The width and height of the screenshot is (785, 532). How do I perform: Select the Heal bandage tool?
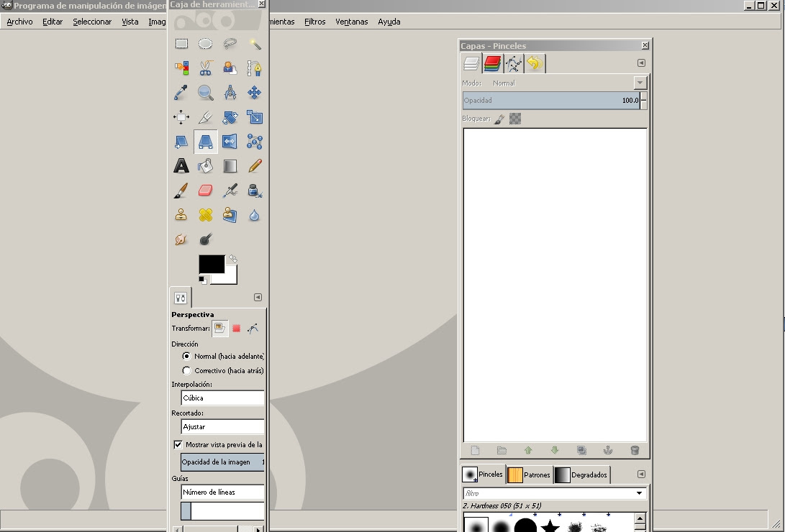click(x=205, y=215)
